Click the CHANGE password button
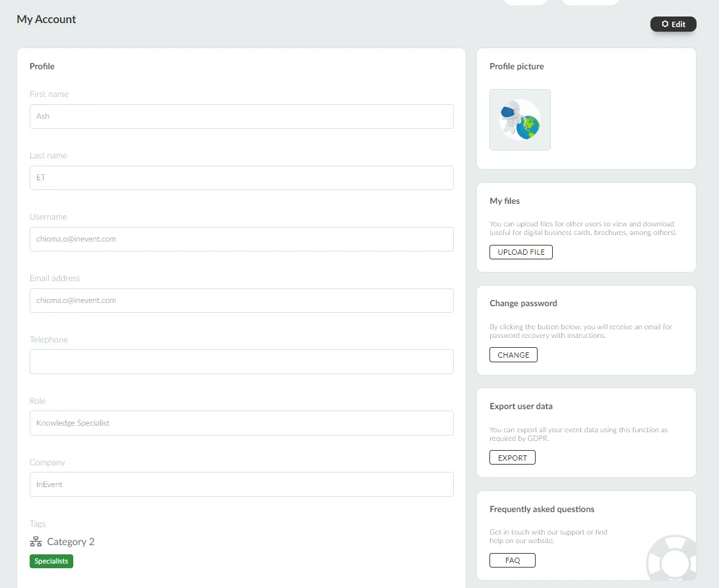719x588 pixels. 513,355
